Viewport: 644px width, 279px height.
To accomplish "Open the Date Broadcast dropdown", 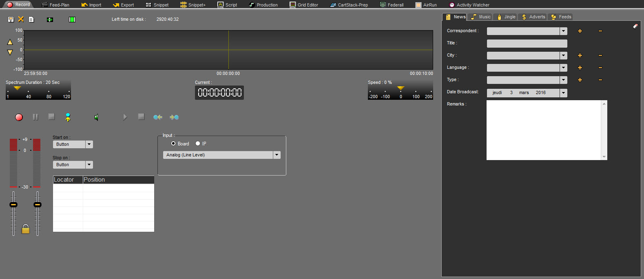I will tap(563, 93).
